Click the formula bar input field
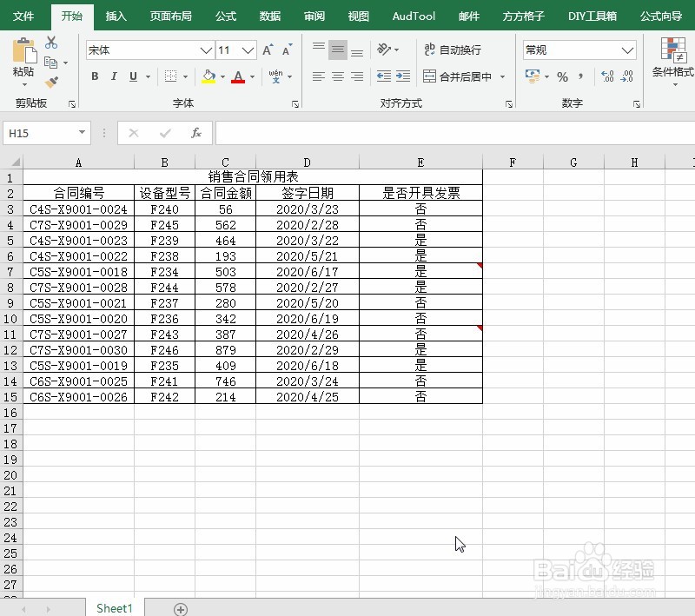This screenshot has width=695, height=616. [455, 133]
